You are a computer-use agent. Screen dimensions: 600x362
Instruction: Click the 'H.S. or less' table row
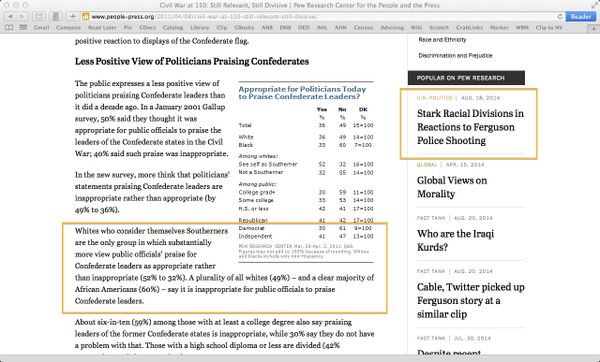tap(305, 209)
